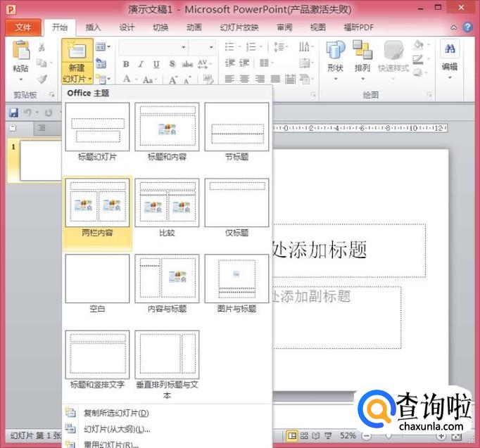Switch to the 插入 (Insert) tab

click(93, 27)
